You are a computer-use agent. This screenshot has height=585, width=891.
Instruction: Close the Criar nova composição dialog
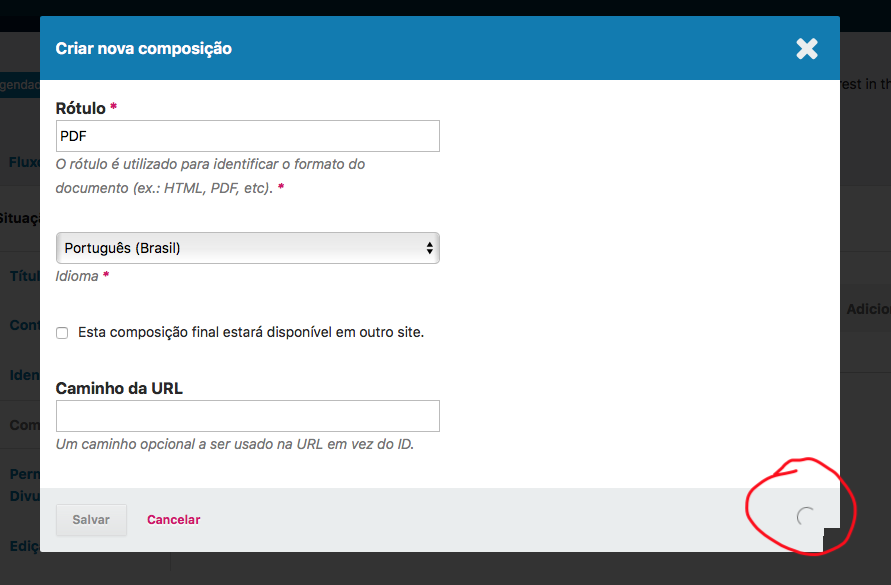point(806,49)
